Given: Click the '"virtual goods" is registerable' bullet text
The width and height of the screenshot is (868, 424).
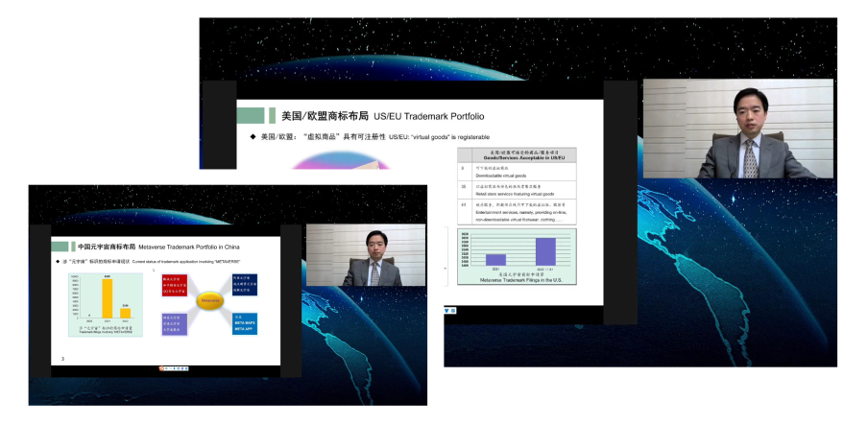Looking at the screenshot, I should click(x=439, y=136).
